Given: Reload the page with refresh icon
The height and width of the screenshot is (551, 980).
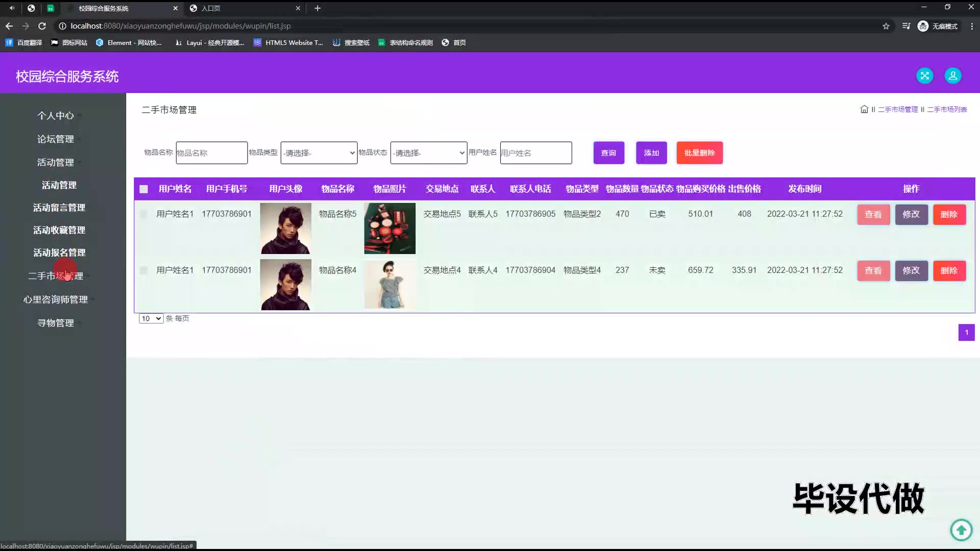Looking at the screenshot, I should pyautogui.click(x=42, y=26).
